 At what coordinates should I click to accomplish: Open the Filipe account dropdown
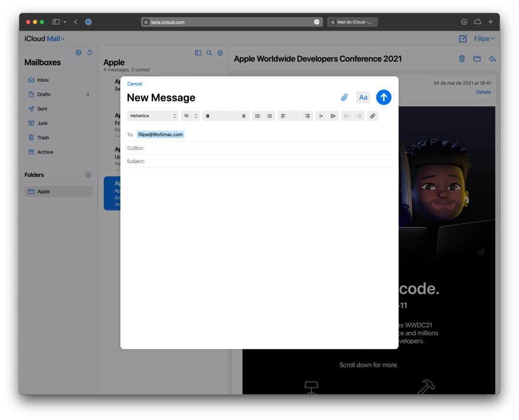click(x=483, y=38)
